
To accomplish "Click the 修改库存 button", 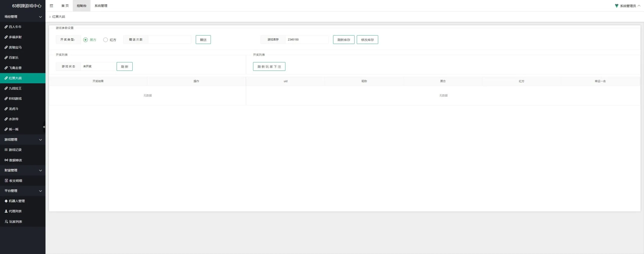I will (367, 40).
